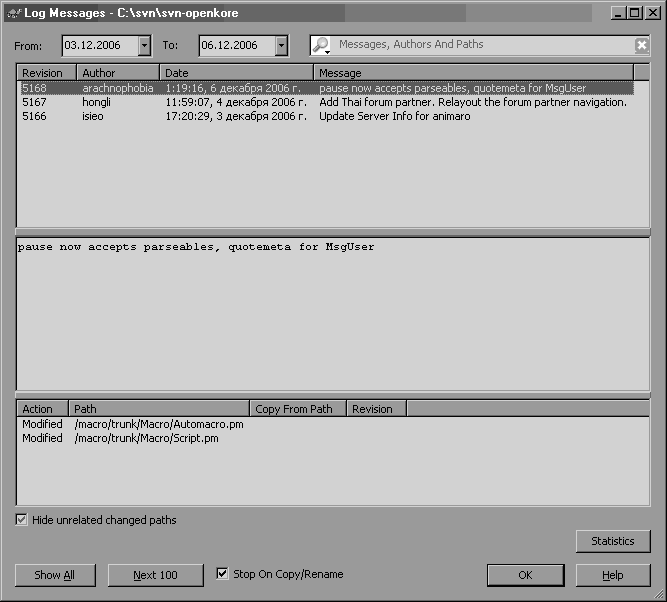Open the Statistics button
667x602 pixels.
pyautogui.click(x=613, y=541)
